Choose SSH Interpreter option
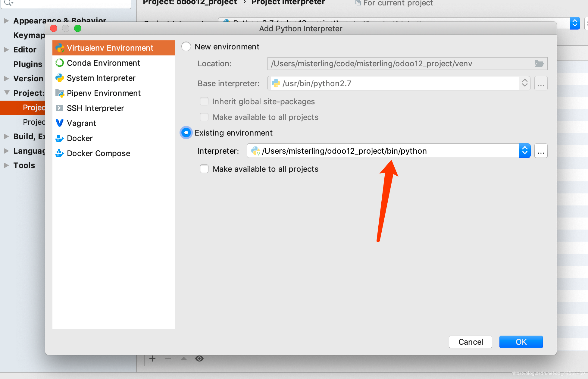588x379 pixels. click(x=114, y=108)
